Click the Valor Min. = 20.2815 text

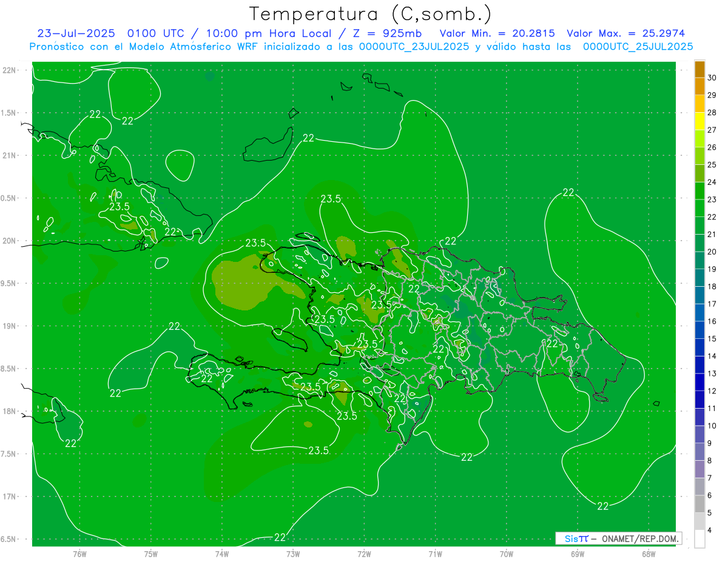[497, 33]
